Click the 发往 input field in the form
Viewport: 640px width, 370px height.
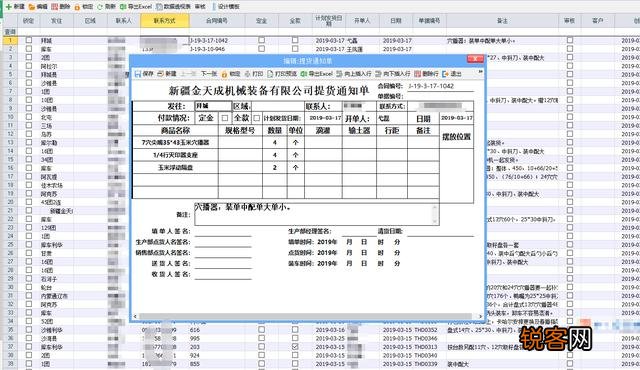(x=213, y=106)
